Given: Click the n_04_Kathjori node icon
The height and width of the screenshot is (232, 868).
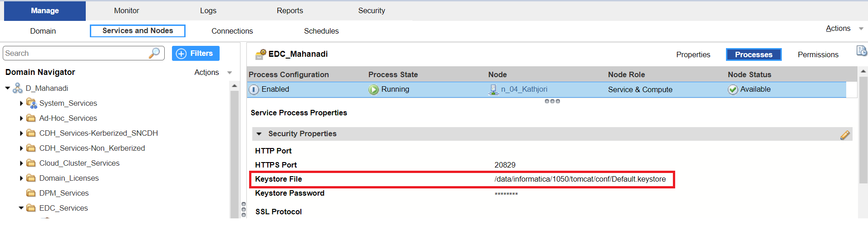Looking at the screenshot, I should pyautogui.click(x=493, y=89).
